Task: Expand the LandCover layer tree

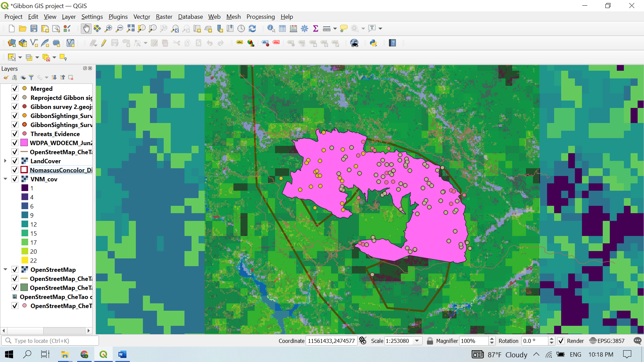Action: [5, 161]
